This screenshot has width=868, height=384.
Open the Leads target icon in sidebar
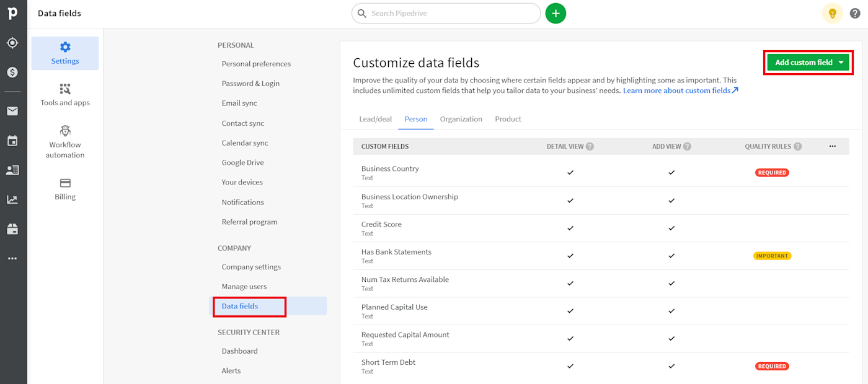[x=12, y=43]
